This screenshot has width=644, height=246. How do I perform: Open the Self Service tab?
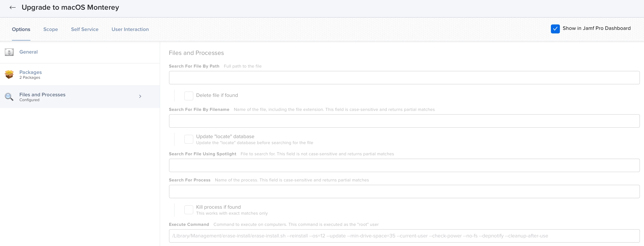click(x=85, y=29)
